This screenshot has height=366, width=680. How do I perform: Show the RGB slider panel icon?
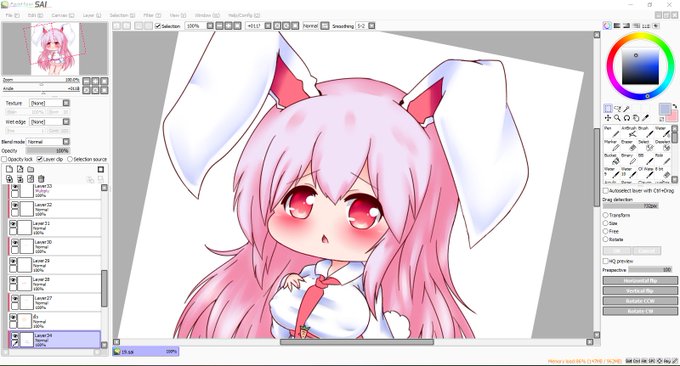pyautogui.click(x=617, y=26)
